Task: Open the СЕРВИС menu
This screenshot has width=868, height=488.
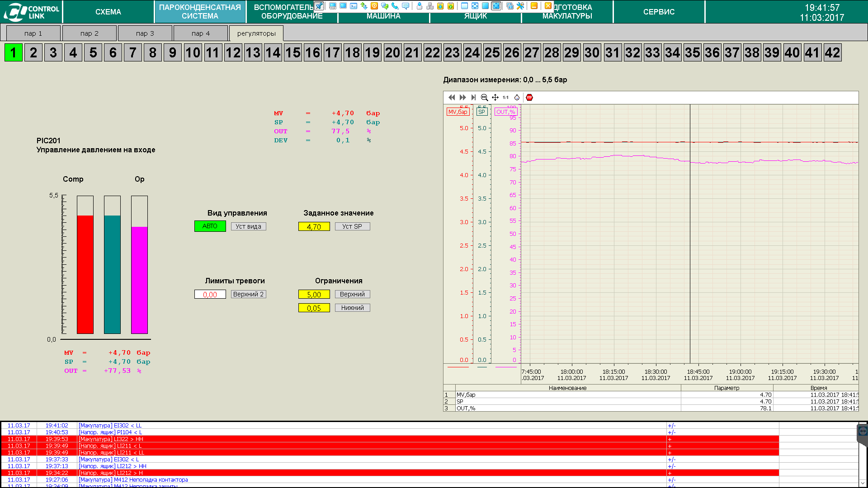Action: pos(659,12)
